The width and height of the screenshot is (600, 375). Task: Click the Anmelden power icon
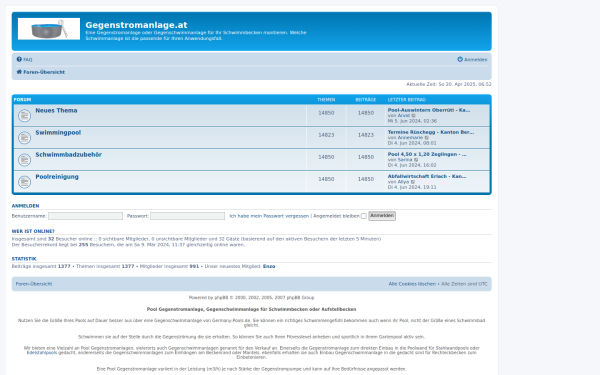click(x=460, y=59)
